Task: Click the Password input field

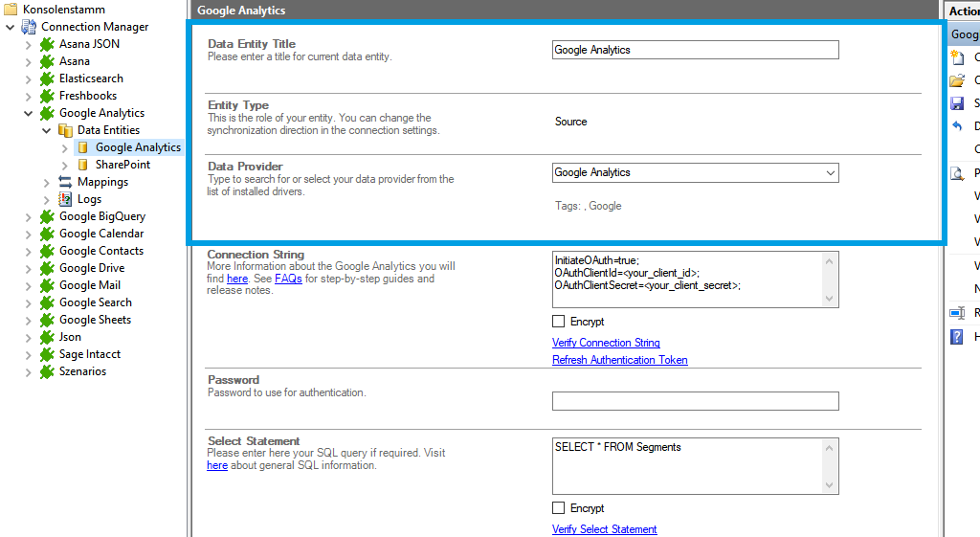Action: (695, 401)
